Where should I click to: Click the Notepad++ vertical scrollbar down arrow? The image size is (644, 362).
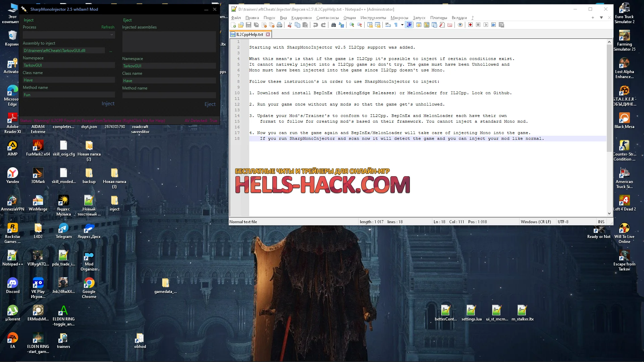609,213
